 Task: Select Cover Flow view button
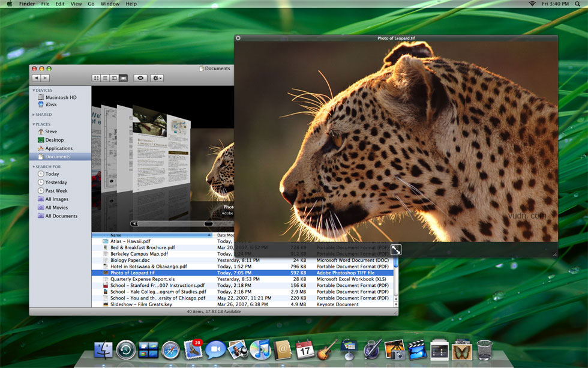point(123,78)
